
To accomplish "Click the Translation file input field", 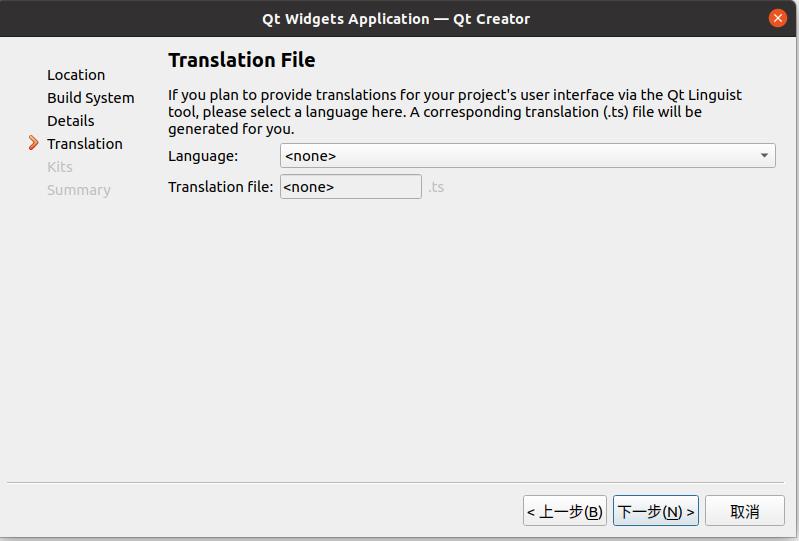I will 350,187.
